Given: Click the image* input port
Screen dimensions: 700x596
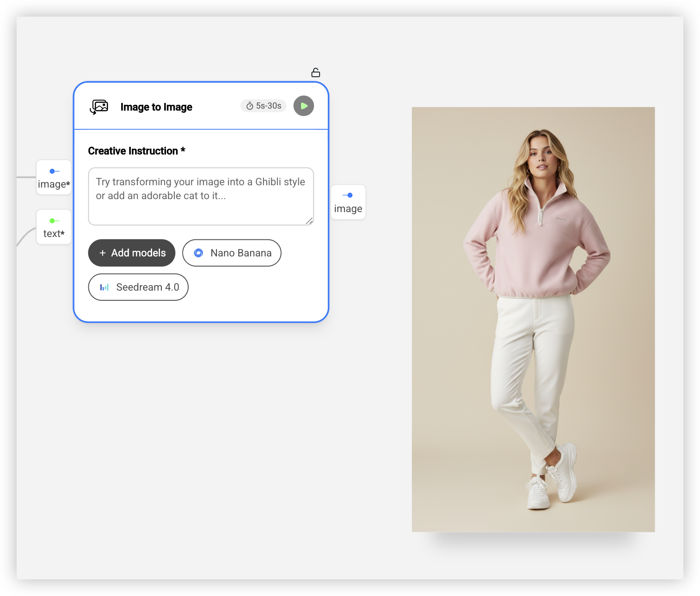Looking at the screenshot, I should point(54,178).
